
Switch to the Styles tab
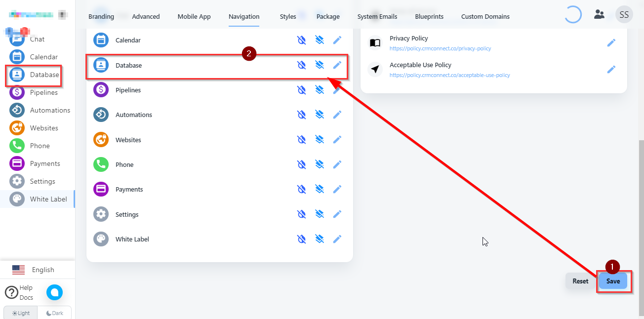click(287, 16)
